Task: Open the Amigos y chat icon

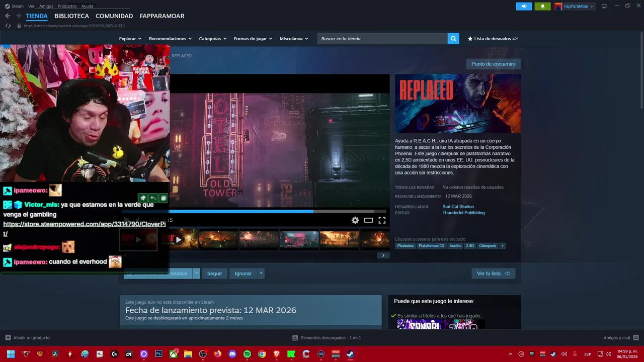Action: tap(636, 338)
